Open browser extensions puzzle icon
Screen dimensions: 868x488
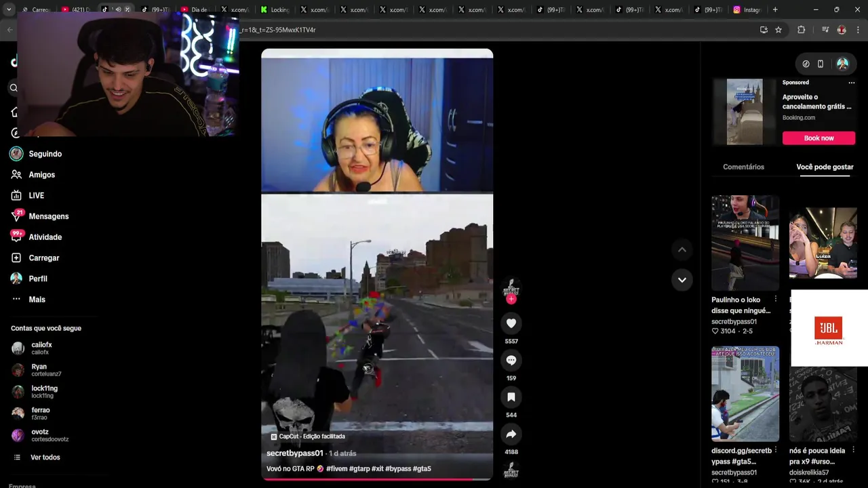click(x=801, y=30)
